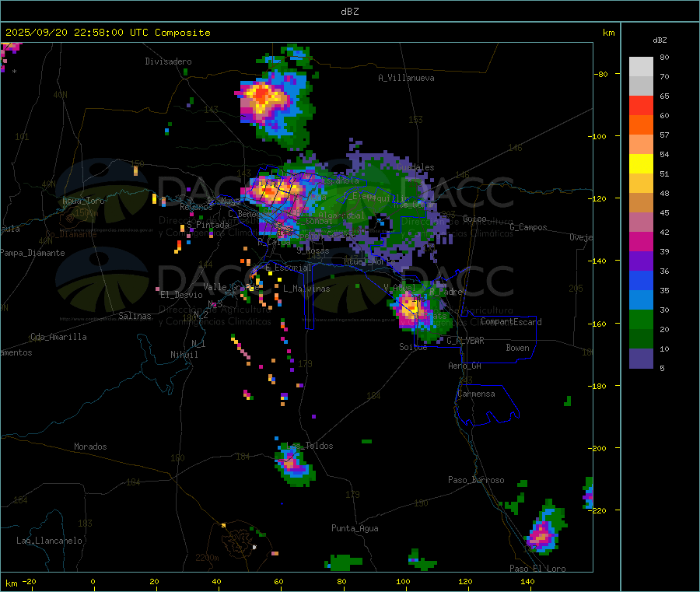Click the storm cell at Los_Toldos
Screen dimensions: 700x592
(293, 466)
